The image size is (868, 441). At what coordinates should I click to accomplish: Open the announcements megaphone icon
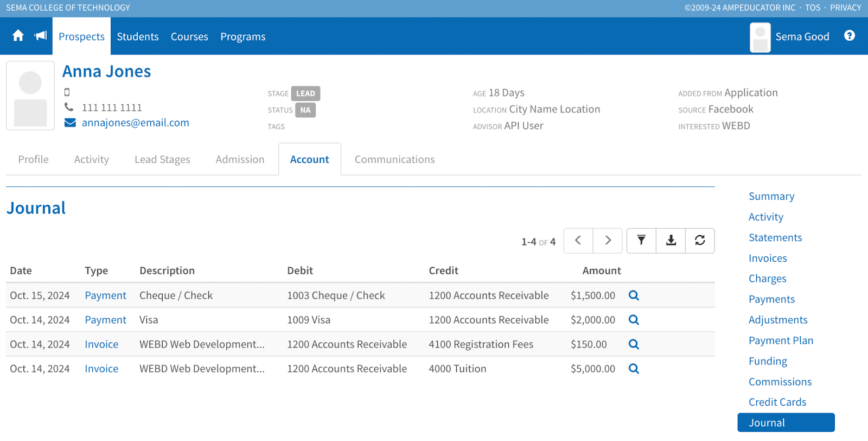tap(41, 36)
